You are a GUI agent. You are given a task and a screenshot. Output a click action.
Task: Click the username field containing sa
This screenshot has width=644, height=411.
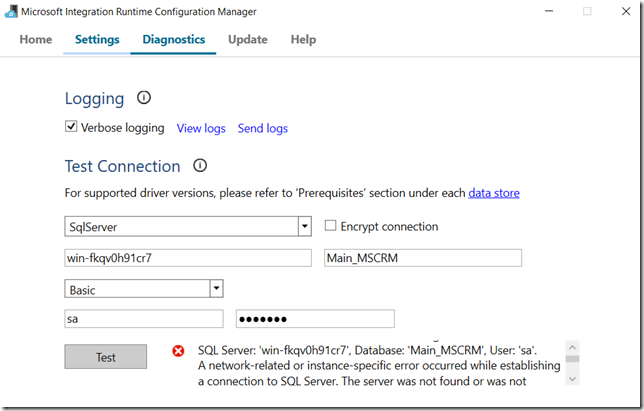(144, 319)
